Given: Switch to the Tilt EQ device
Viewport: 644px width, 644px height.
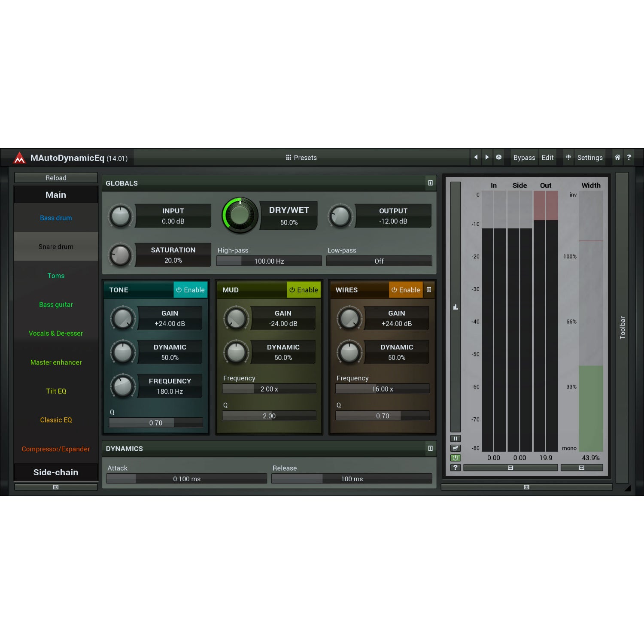Looking at the screenshot, I should pyautogui.click(x=56, y=391).
